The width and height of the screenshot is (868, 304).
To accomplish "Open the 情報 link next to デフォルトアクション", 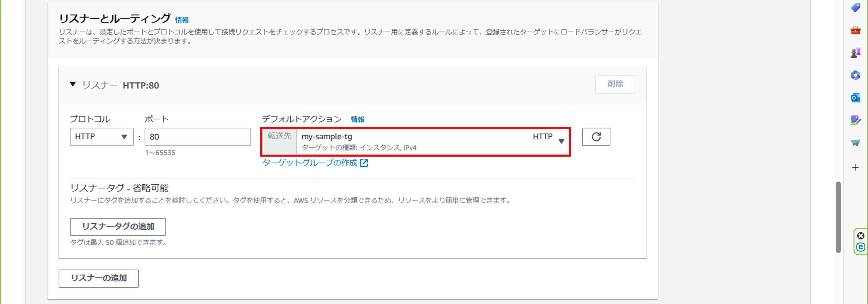I will (x=358, y=120).
